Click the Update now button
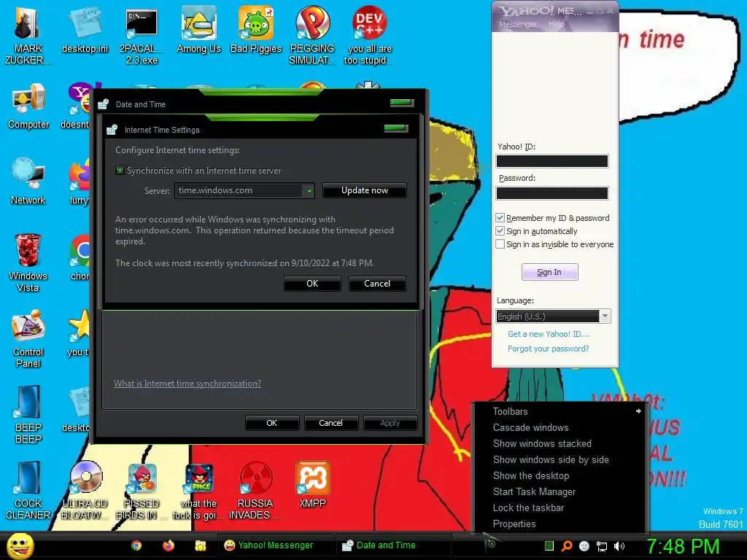 coord(365,190)
